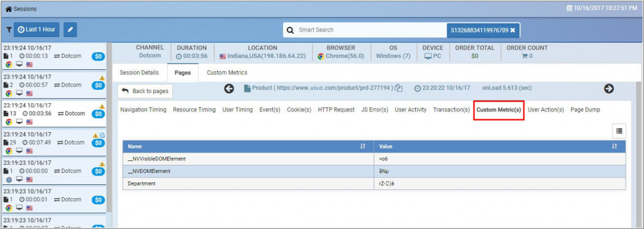Click the Sessions home icon
The image size is (644, 229).
[8, 9]
